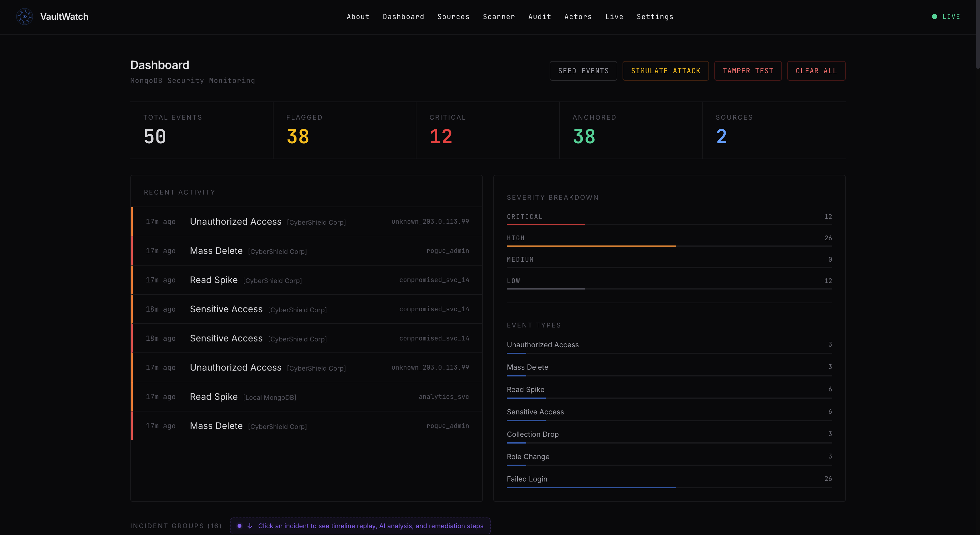Click the Critical count stat card
The width and height of the screenshot is (980, 535).
coord(487,130)
